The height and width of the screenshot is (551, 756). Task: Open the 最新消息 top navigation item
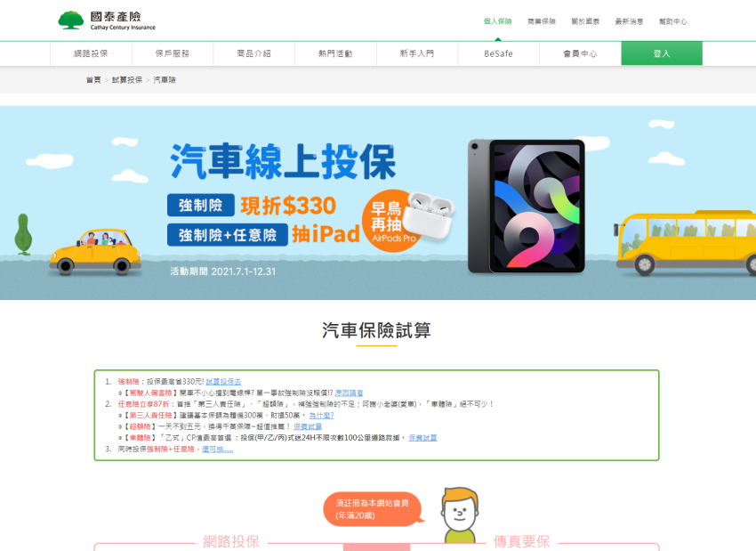629,21
